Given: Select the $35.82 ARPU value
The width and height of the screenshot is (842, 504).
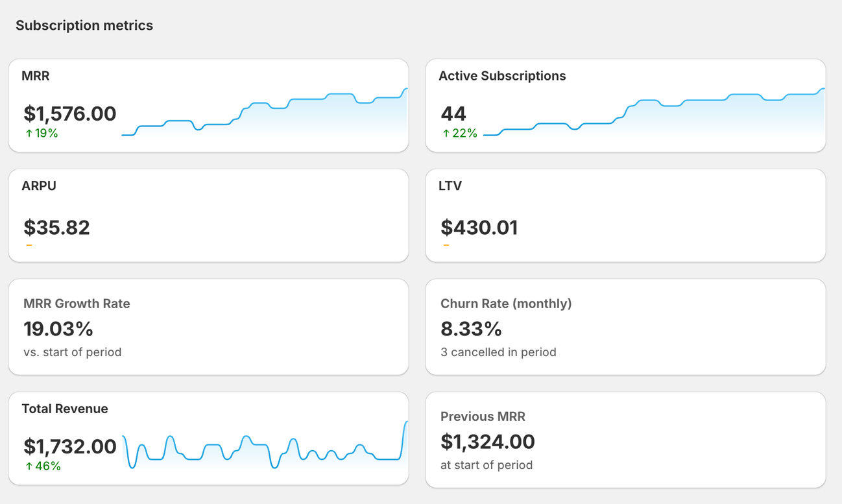Looking at the screenshot, I should point(57,228).
